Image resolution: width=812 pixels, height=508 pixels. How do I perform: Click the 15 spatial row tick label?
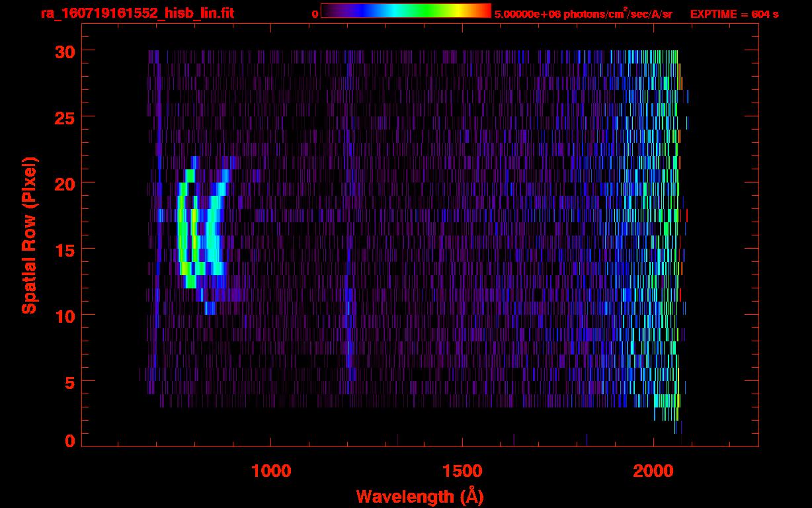[65, 249]
